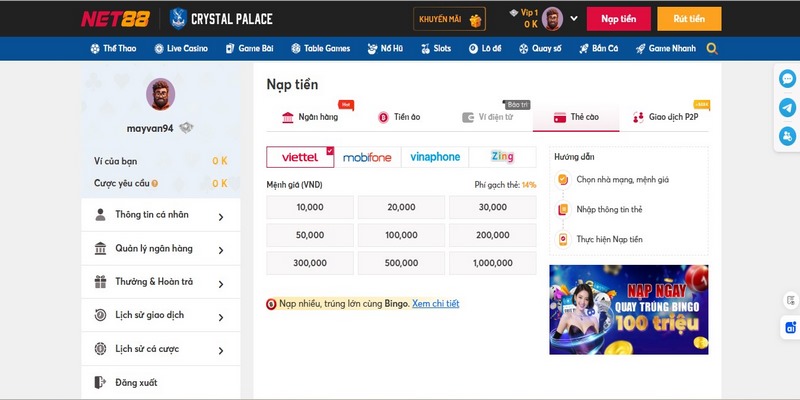The image size is (800, 400).
Task: Open the Bắn Cá menu
Action: pyautogui.click(x=598, y=48)
